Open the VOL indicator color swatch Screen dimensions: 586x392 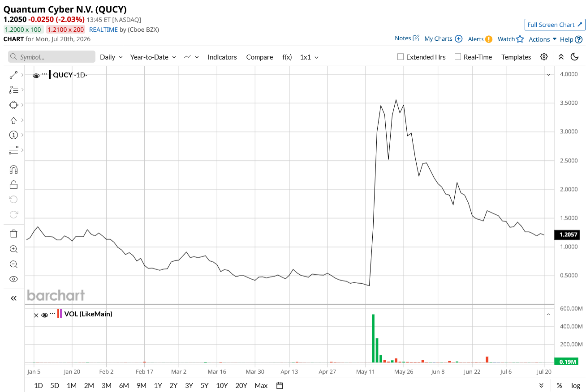(60, 314)
